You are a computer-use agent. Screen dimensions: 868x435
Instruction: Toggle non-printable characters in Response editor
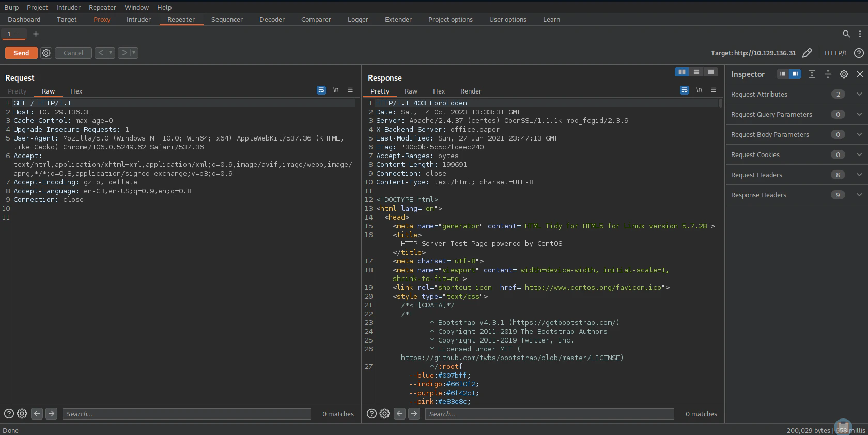point(699,90)
